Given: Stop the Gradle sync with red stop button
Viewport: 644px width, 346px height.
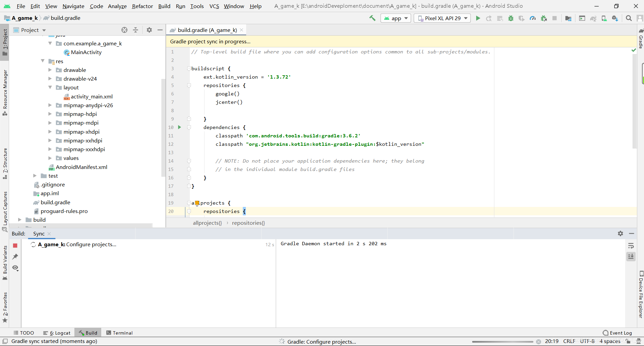Looking at the screenshot, I should coord(15,246).
